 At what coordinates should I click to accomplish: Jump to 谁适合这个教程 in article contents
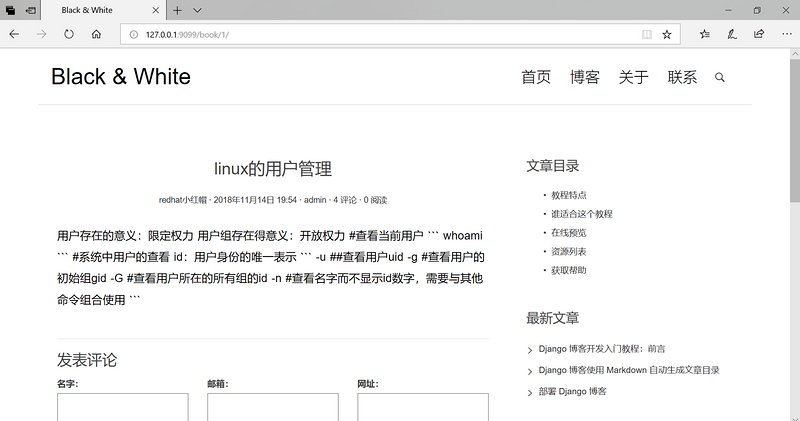click(582, 214)
